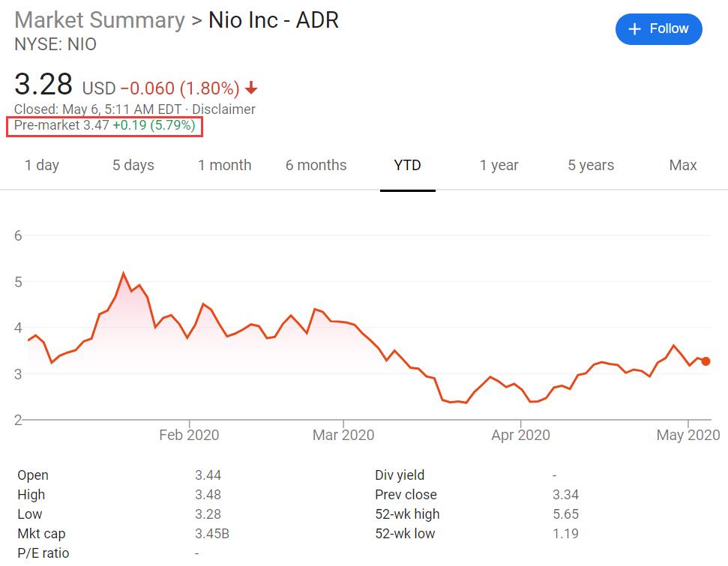Click the red downward price arrow

(x=250, y=88)
